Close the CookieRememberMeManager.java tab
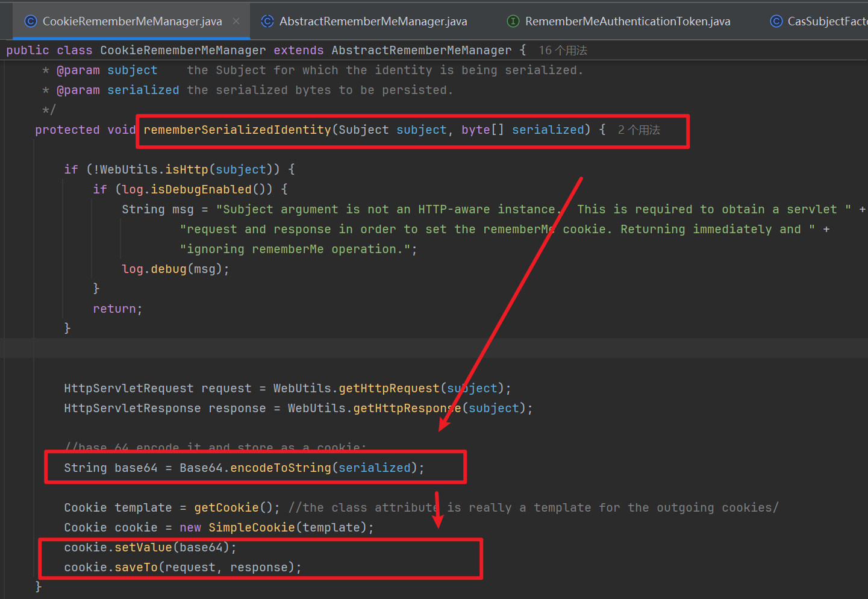Viewport: 868px width, 599px height. click(236, 21)
